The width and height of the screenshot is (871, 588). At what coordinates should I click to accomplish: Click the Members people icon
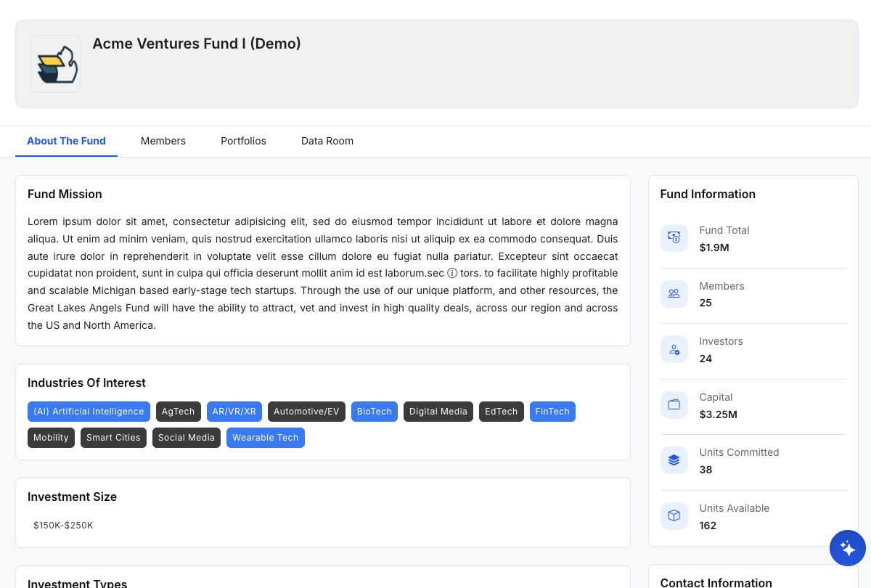tap(674, 294)
